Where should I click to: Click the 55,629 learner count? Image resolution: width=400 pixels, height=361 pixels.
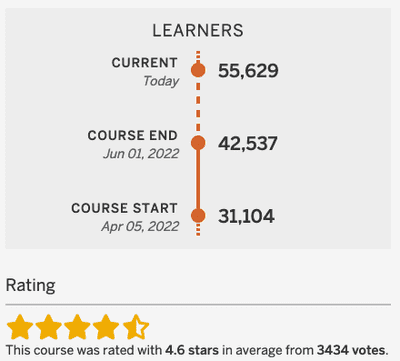tap(248, 71)
